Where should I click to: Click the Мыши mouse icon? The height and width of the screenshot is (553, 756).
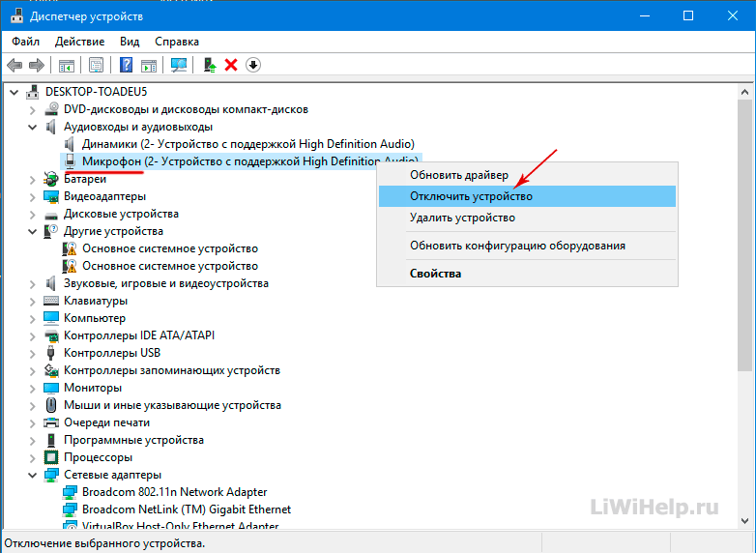click(x=51, y=405)
